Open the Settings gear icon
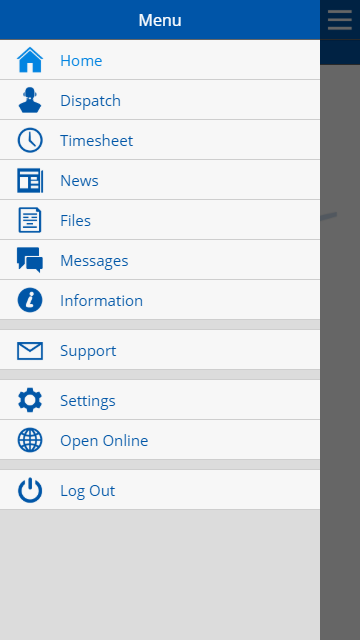360x640 pixels. [30, 400]
